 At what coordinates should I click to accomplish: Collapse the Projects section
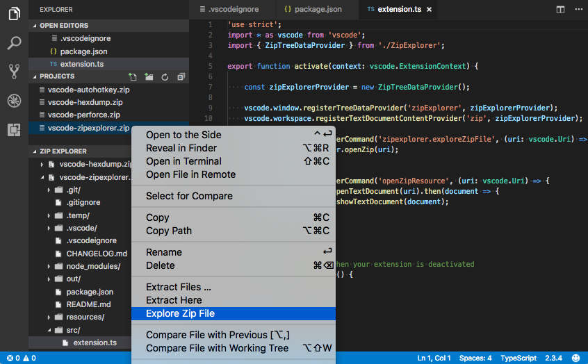35,76
